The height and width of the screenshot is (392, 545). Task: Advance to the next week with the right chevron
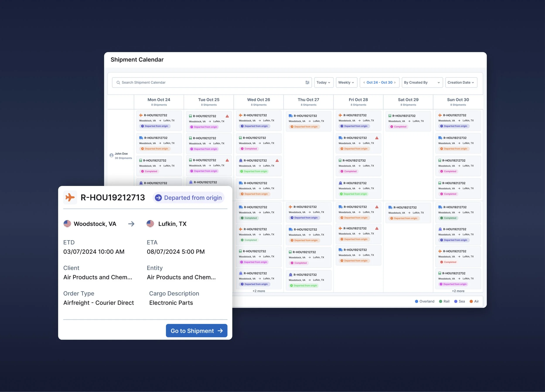click(x=395, y=82)
